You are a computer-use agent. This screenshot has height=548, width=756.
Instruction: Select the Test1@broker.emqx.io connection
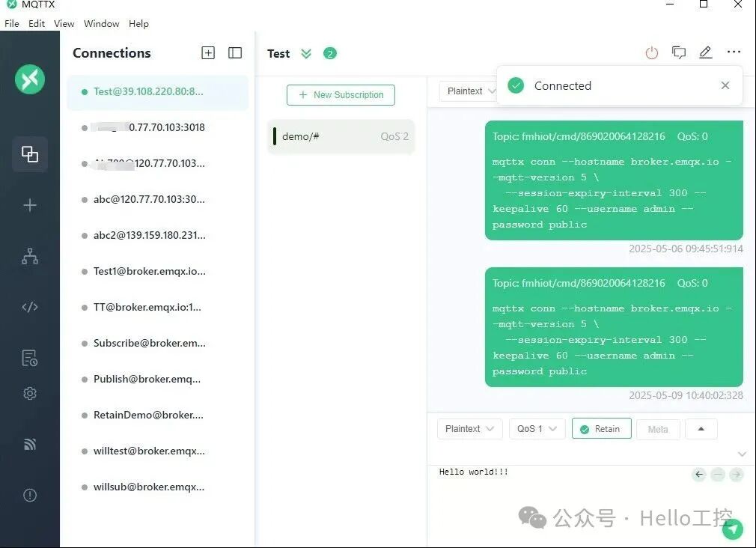click(158, 271)
